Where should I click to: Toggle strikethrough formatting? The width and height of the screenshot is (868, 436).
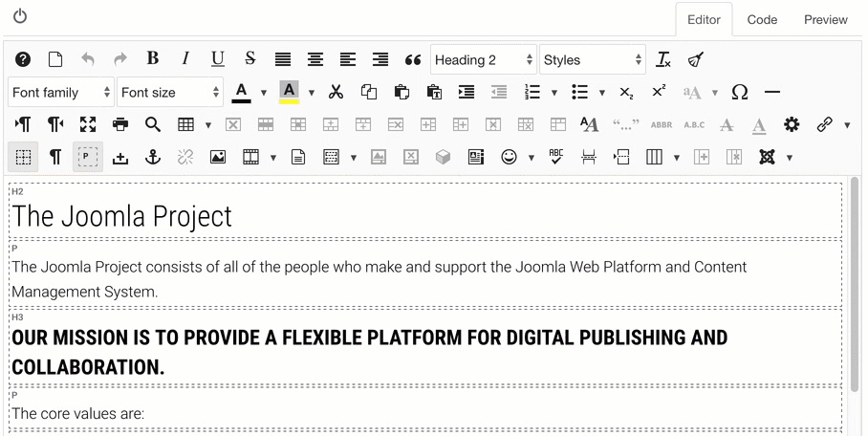pos(250,58)
